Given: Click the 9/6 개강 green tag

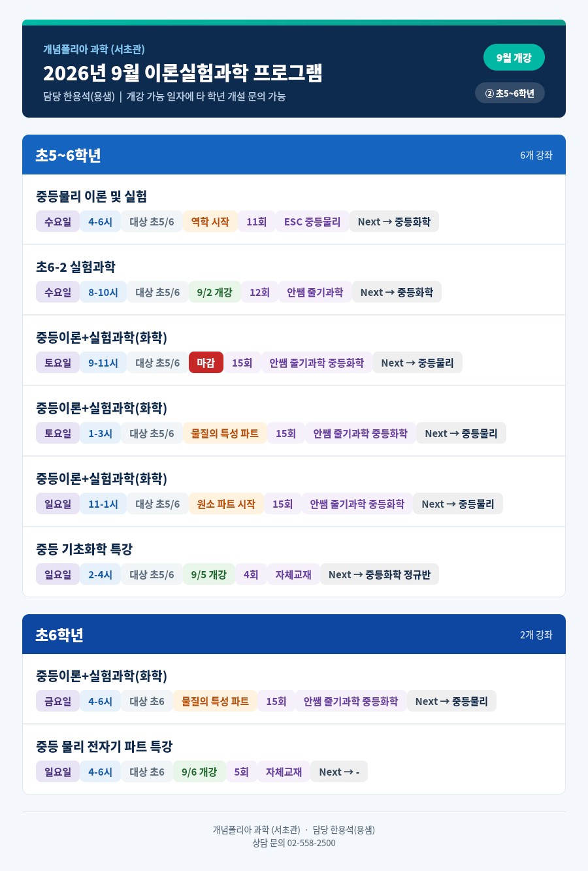Looking at the screenshot, I should pyautogui.click(x=199, y=772).
